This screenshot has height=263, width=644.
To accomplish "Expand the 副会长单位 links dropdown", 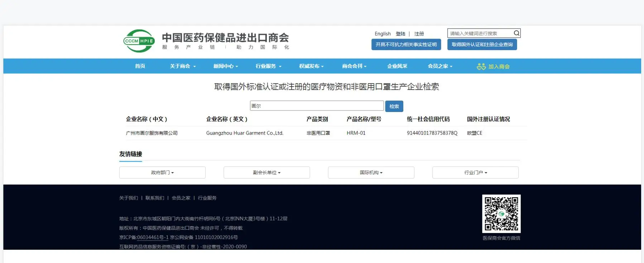I will (266, 172).
